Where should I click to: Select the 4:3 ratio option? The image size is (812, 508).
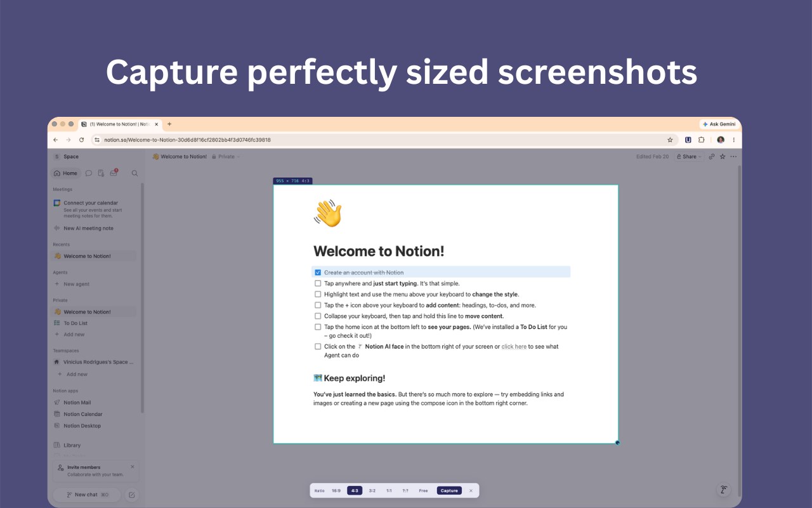click(x=355, y=490)
